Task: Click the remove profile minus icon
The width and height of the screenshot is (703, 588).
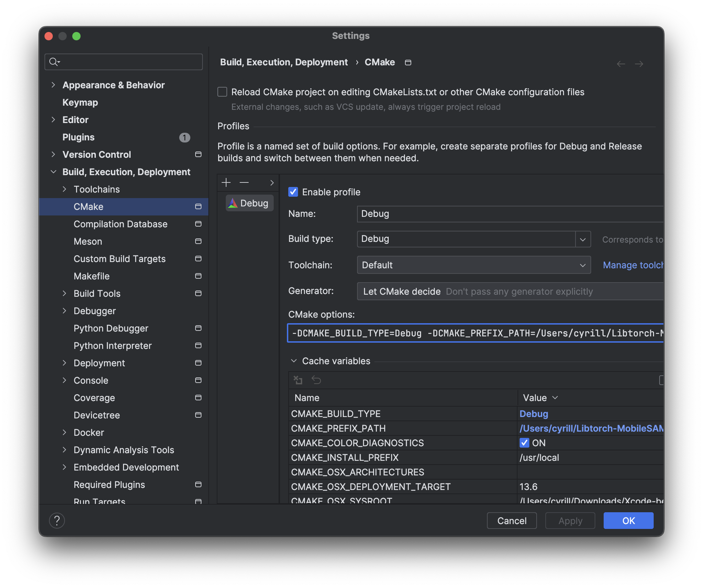Action: point(244,182)
